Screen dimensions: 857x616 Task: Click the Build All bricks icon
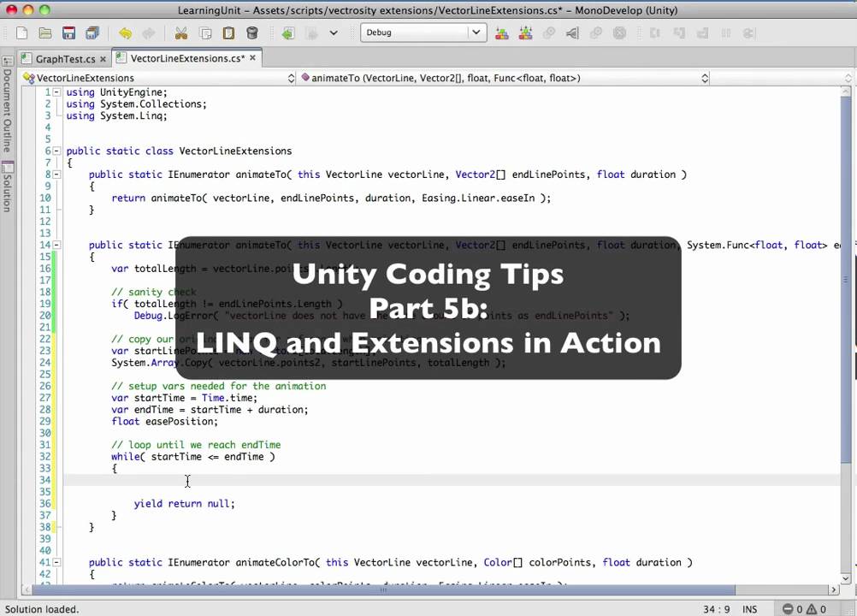pos(502,33)
